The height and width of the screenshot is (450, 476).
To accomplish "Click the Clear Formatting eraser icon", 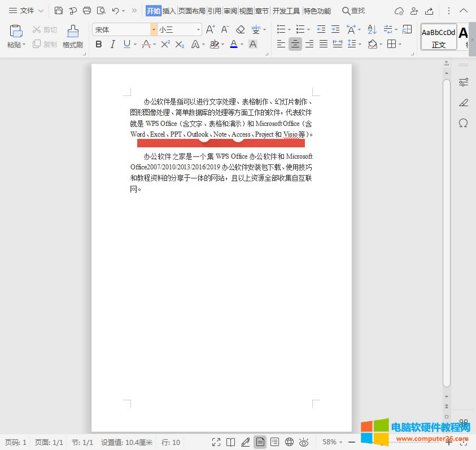I will point(240,29).
